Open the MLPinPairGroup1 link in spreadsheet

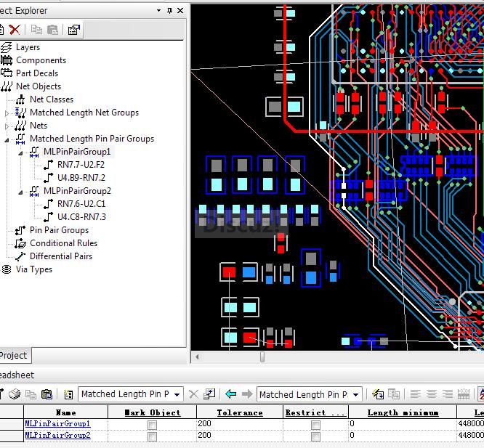(x=57, y=423)
